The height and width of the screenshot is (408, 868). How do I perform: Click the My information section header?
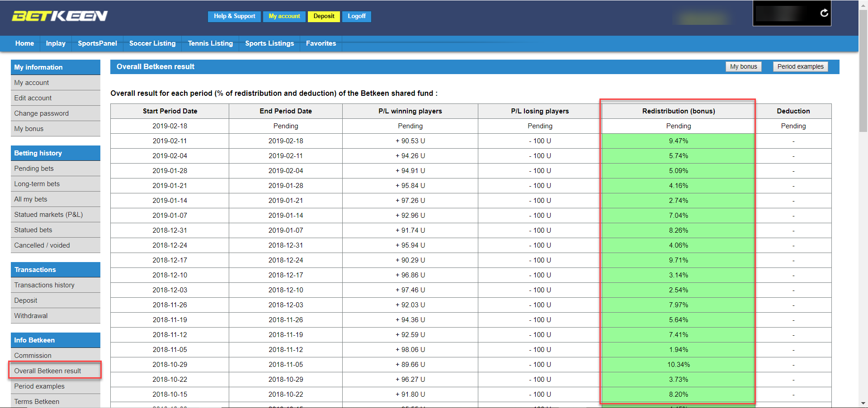coord(56,67)
